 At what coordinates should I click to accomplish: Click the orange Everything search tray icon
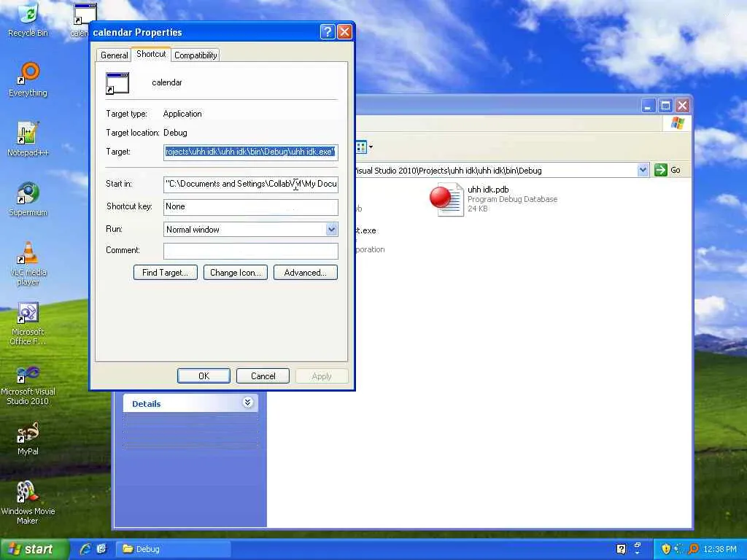point(693,549)
